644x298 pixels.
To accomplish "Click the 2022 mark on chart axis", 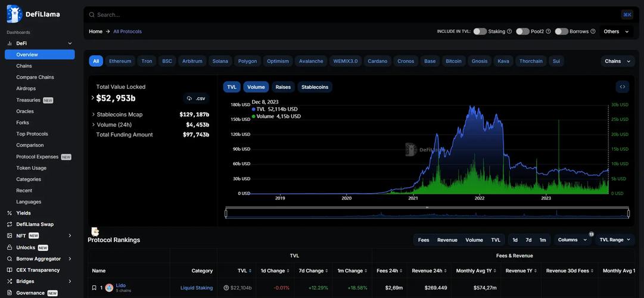I will click(480, 198).
